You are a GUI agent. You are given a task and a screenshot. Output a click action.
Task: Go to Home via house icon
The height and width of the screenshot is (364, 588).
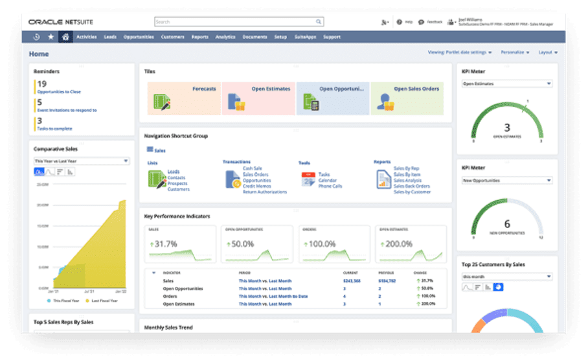(65, 37)
